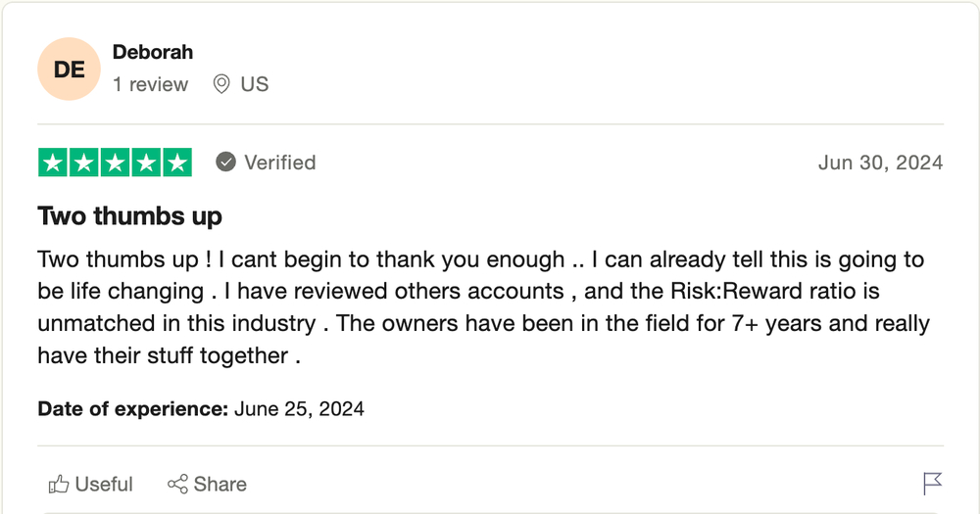Click the "1 review" count
This screenshot has width=980, height=514.
(x=150, y=84)
